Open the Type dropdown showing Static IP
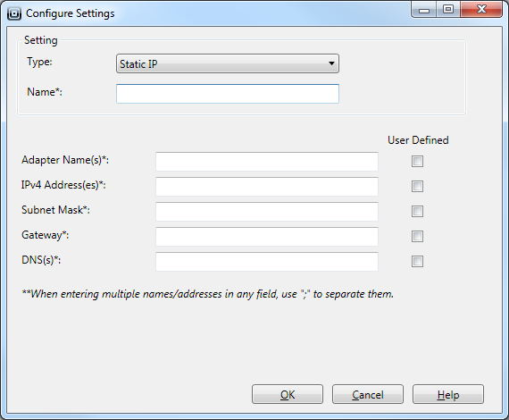 pyautogui.click(x=228, y=63)
